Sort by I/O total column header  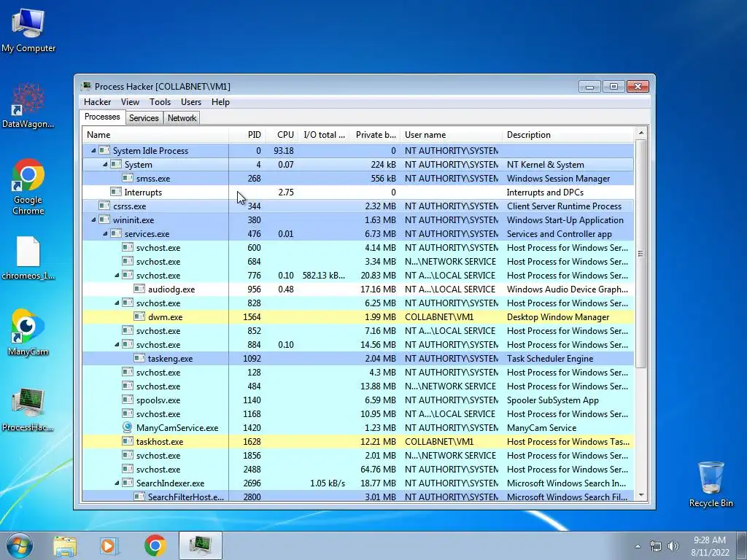pyautogui.click(x=325, y=135)
